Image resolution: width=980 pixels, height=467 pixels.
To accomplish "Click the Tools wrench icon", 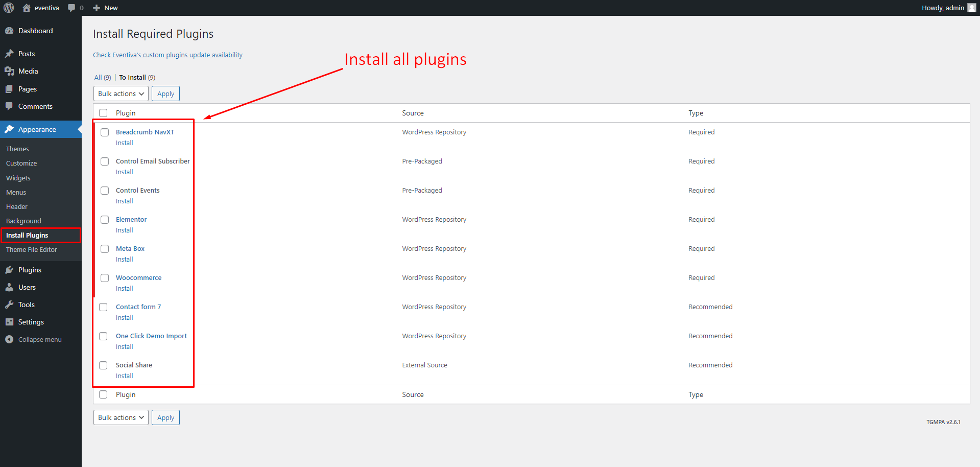I will tap(9, 305).
